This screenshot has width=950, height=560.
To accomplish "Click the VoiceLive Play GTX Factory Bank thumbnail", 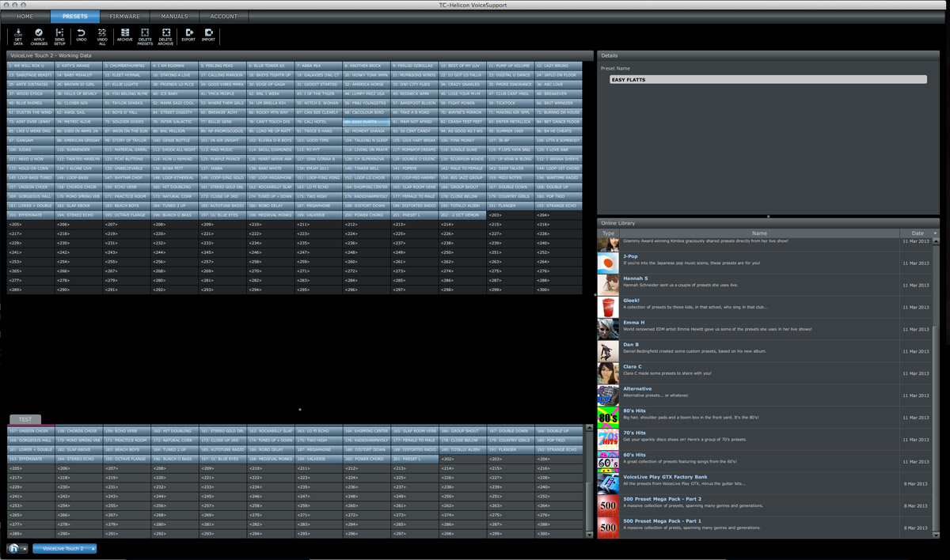I will [x=608, y=484].
